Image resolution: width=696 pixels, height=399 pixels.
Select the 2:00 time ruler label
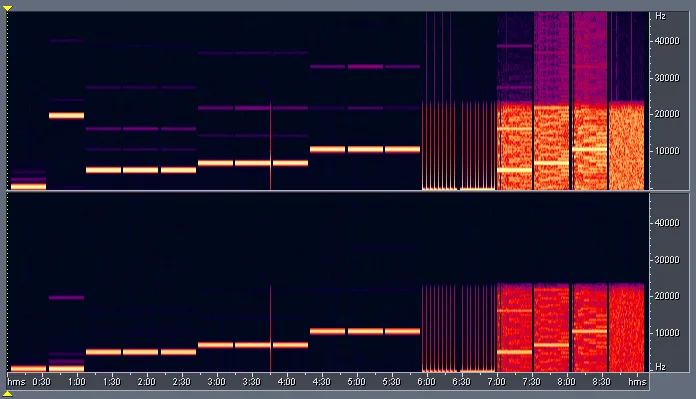tap(146, 382)
